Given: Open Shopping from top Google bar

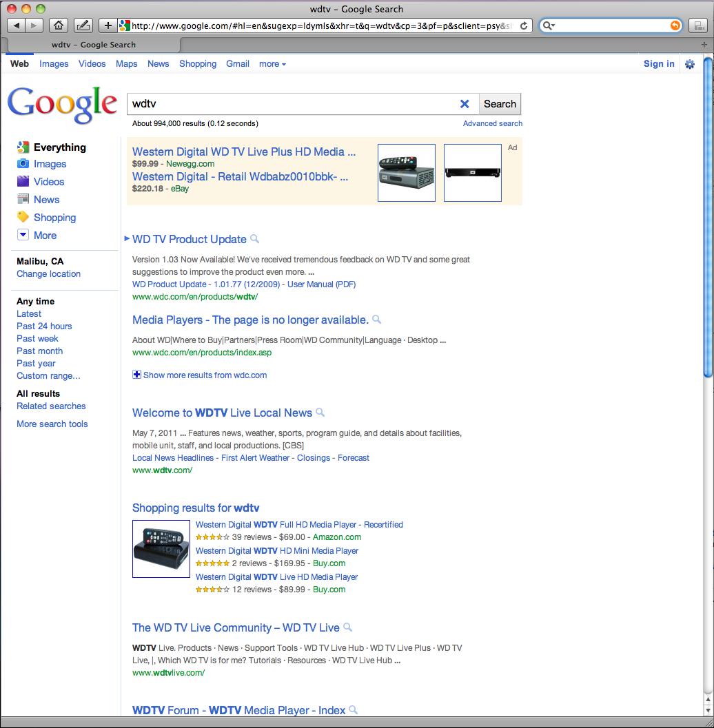Looking at the screenshot, I should click(x=198, y=64).
